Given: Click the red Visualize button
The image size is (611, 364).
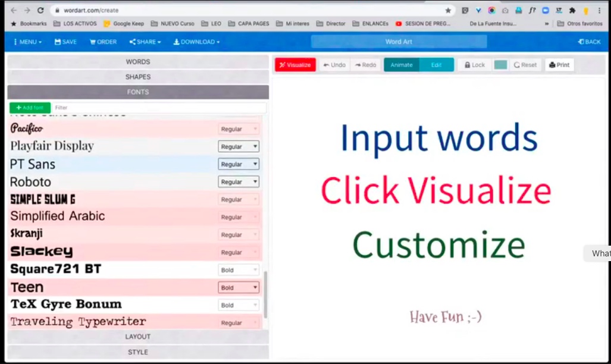Looking at the screenshot, I should (295, 65).
